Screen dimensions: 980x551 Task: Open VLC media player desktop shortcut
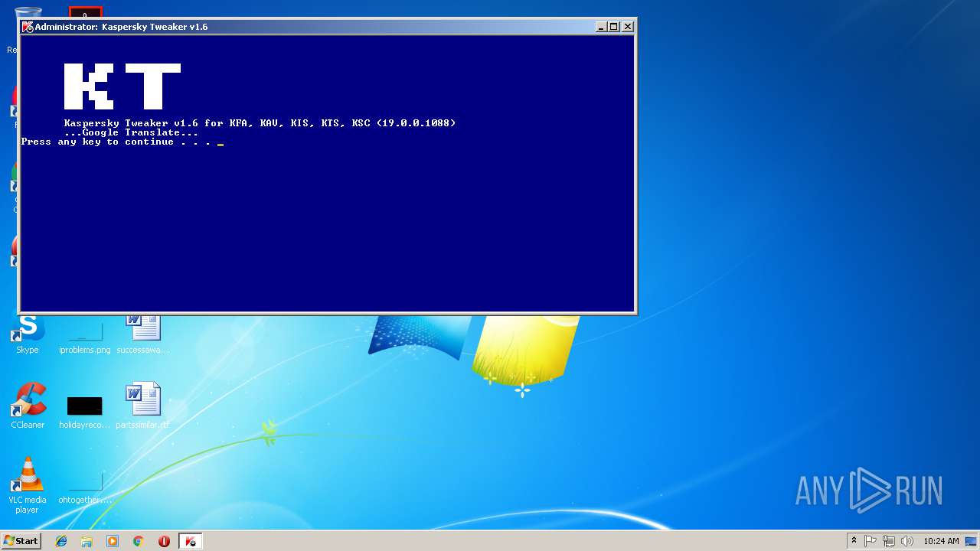(28, 485)
